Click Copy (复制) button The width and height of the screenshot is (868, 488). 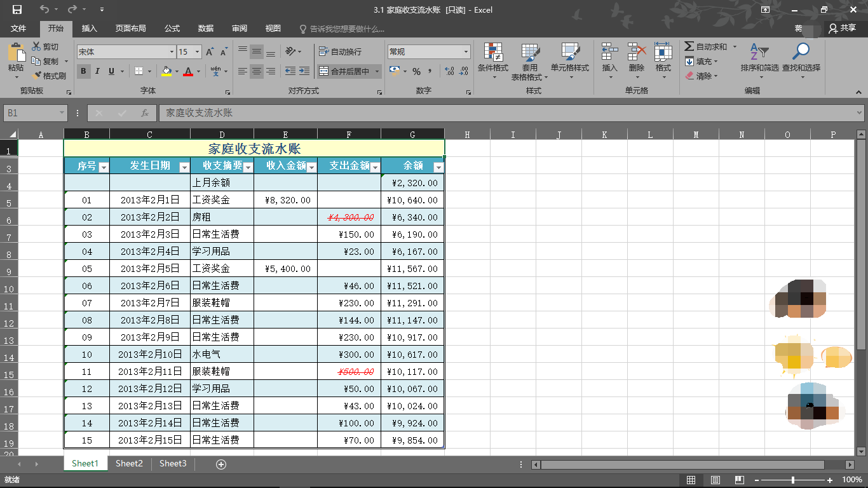45,62
